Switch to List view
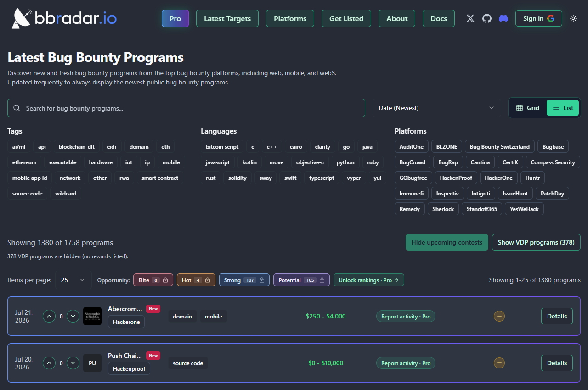The image size is (588, 390). coord(563,108)
